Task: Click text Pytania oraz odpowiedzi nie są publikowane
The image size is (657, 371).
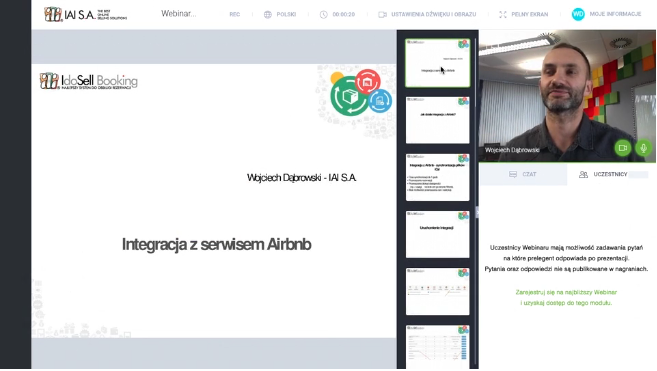Action: click(566, 269)
